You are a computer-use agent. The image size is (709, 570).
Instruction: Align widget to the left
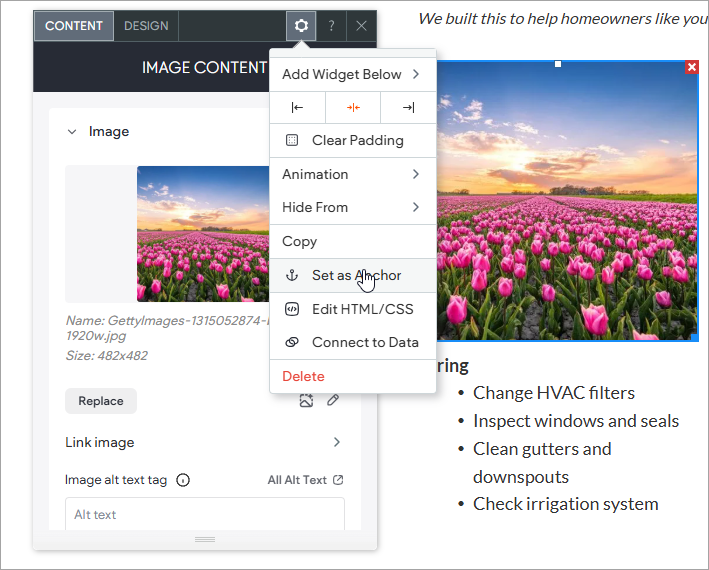point(297,108)
